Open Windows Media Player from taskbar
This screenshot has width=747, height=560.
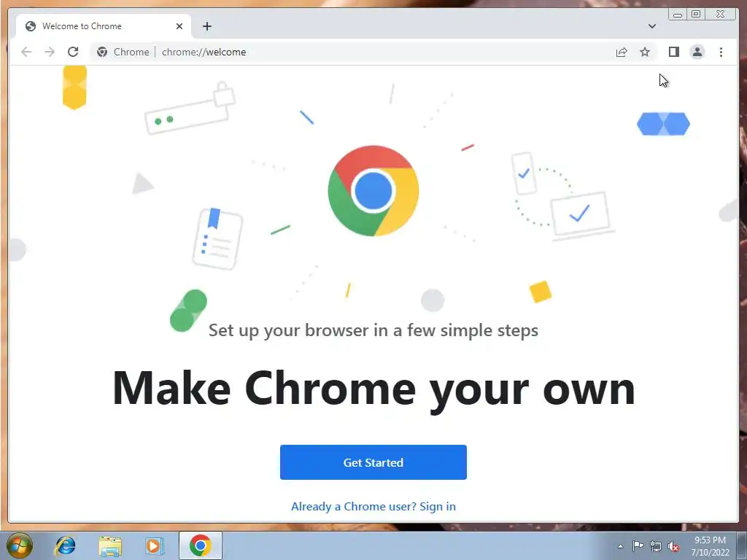[x=154, y=545]
